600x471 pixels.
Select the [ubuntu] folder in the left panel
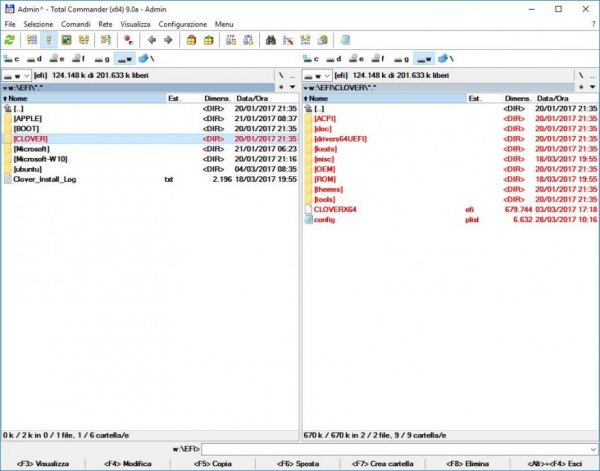[x=150, y=169]
